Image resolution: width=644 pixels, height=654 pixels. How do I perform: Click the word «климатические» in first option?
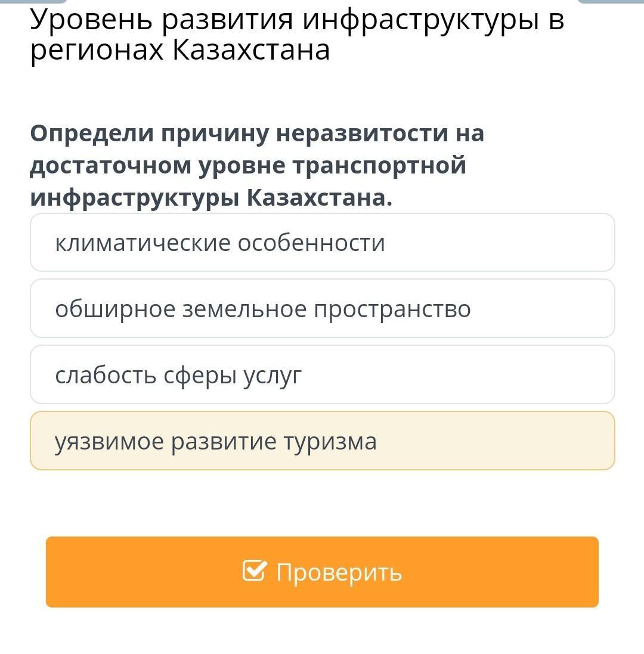(x=143, y=243)
